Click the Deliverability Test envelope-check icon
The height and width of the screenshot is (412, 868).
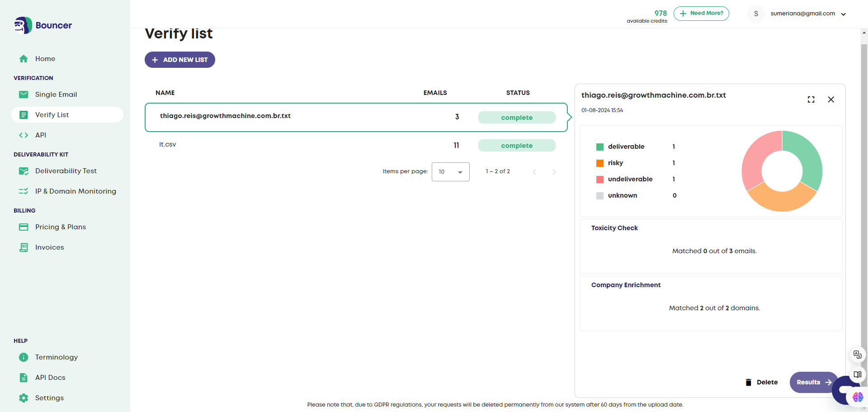pyautogui.click(x=24, y=171)
